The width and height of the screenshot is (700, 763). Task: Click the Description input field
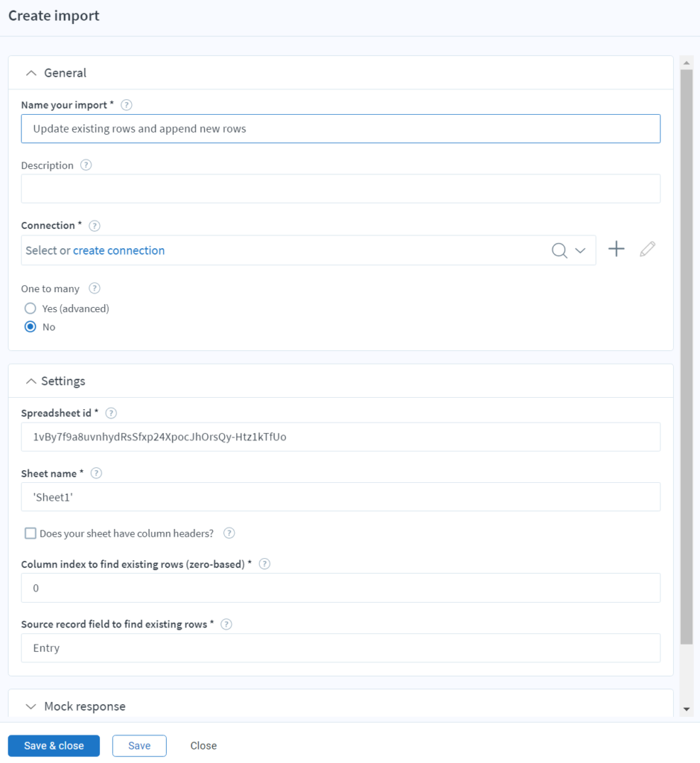pos(340,189)
